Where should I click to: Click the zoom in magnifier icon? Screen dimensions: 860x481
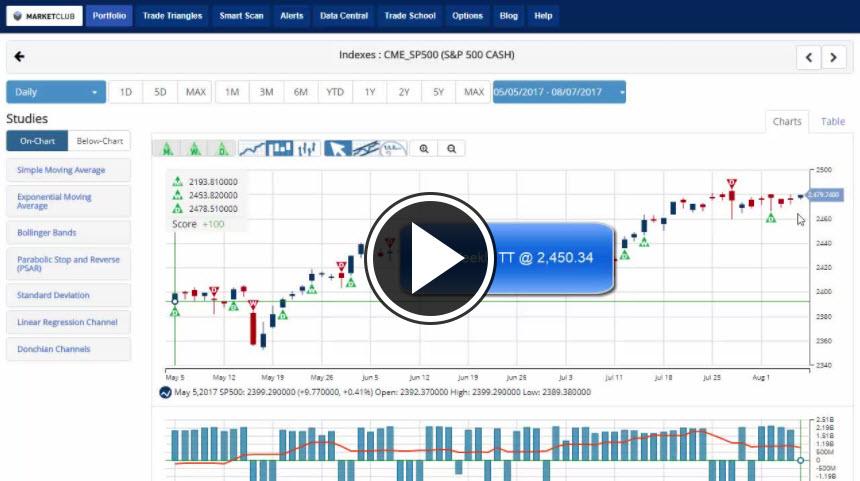(425, 148)
